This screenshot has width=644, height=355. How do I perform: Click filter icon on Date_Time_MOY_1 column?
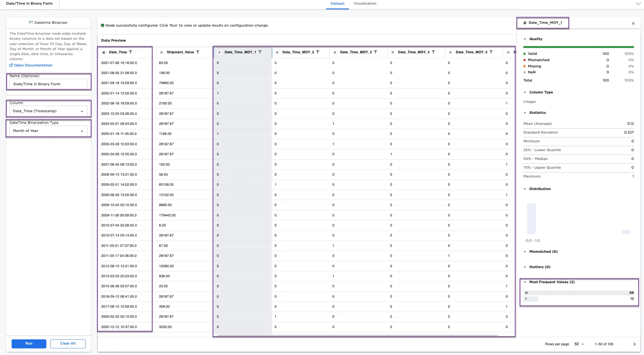tap(260, 52)
